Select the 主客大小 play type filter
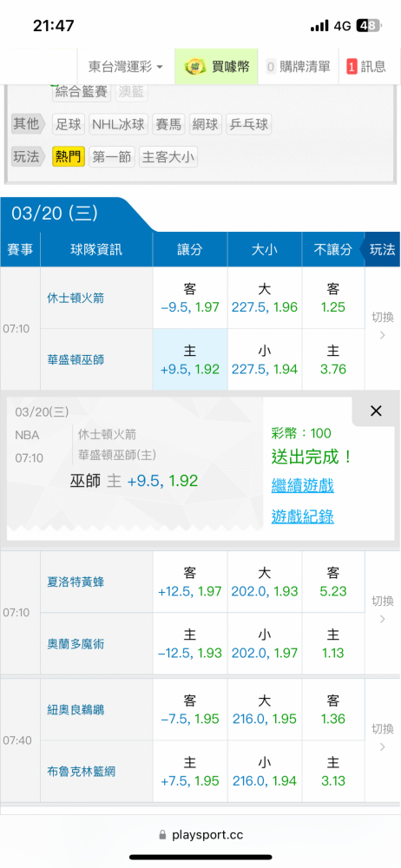401x868 pixels. 168,157
